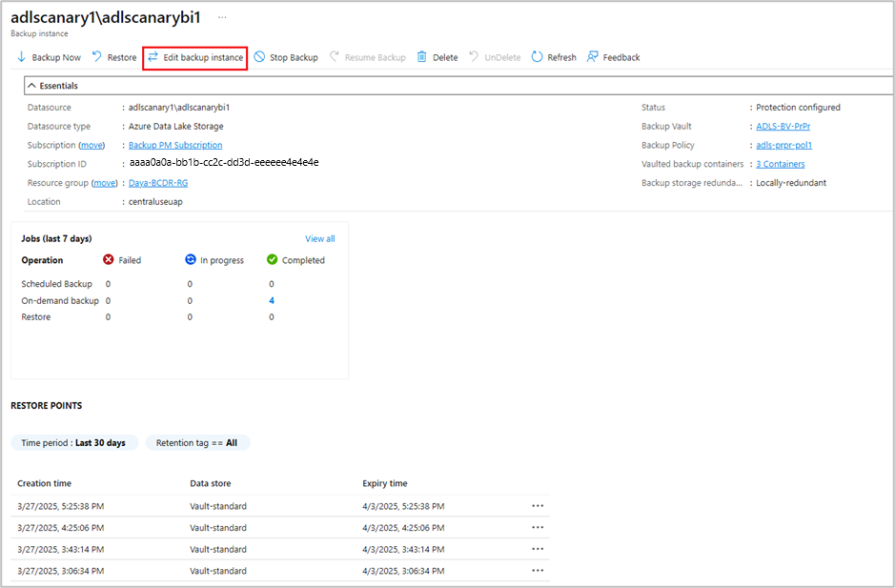The image size is (895, 588).
Task: Open the adls-prpr-pol1 backup policy link
Action: (x=783, y=145)
